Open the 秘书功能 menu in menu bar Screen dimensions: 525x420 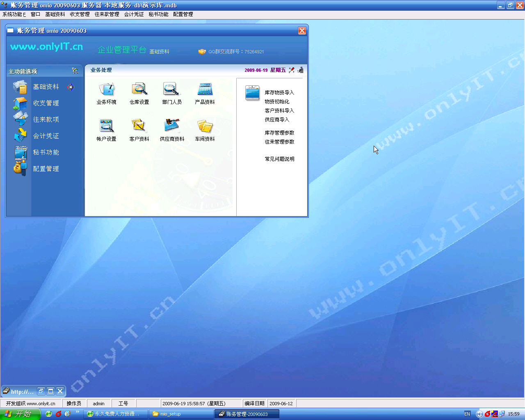[158, 14]
